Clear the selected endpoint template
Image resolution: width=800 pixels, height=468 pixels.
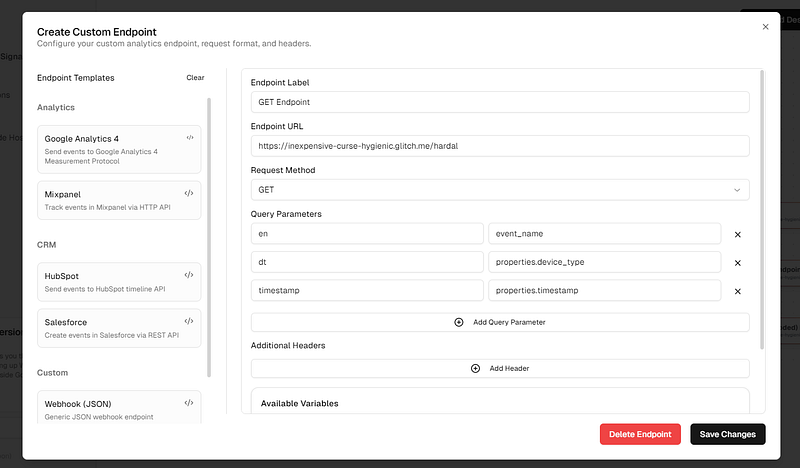pos(195,78)
